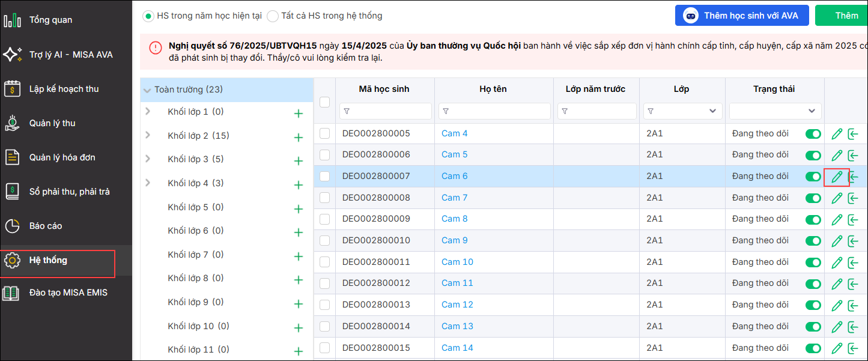Screen dimensions: 868x361
Task: Tick the checkbox for DEO002800005
Action: pos(325,133)
